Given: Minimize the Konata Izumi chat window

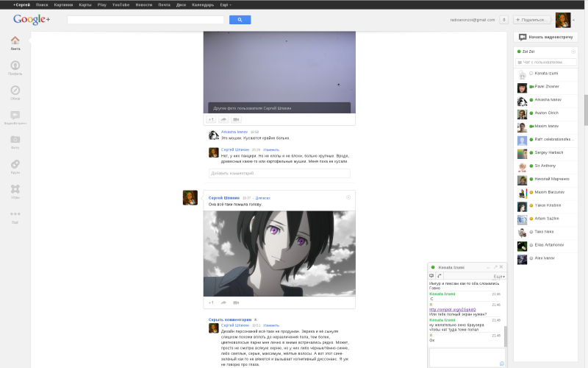Looking at the screenshot, I should pos(488,267).
